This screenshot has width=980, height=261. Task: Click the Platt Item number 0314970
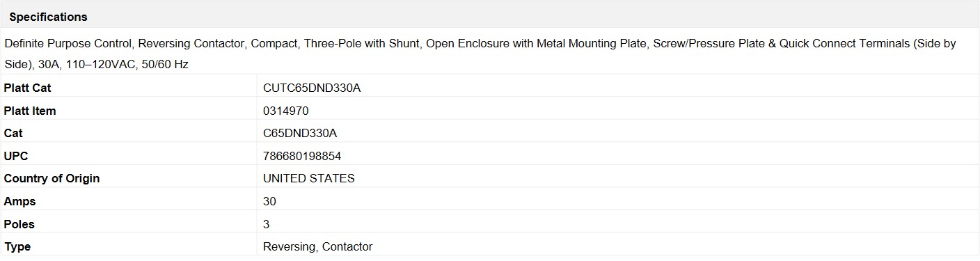pos(286,111)
